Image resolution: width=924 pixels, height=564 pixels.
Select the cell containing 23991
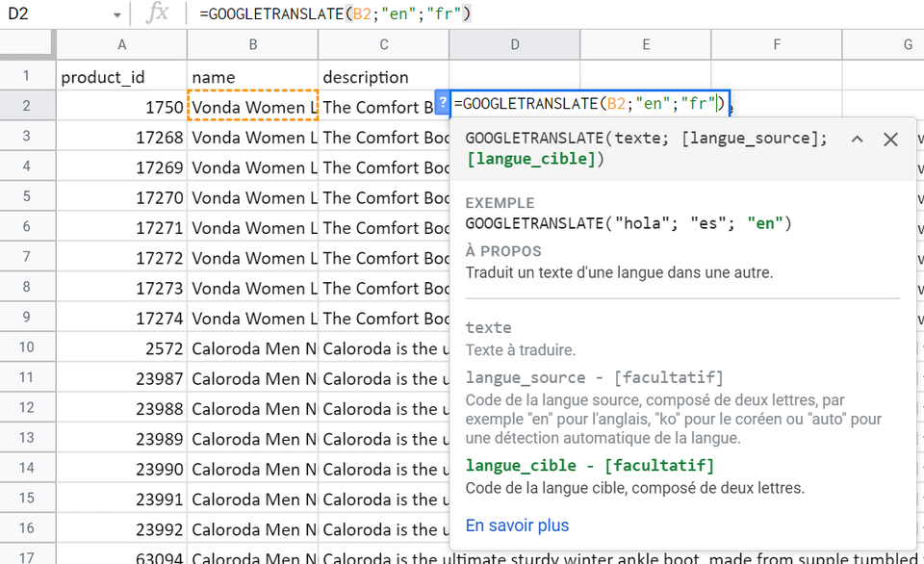[121, 498]
